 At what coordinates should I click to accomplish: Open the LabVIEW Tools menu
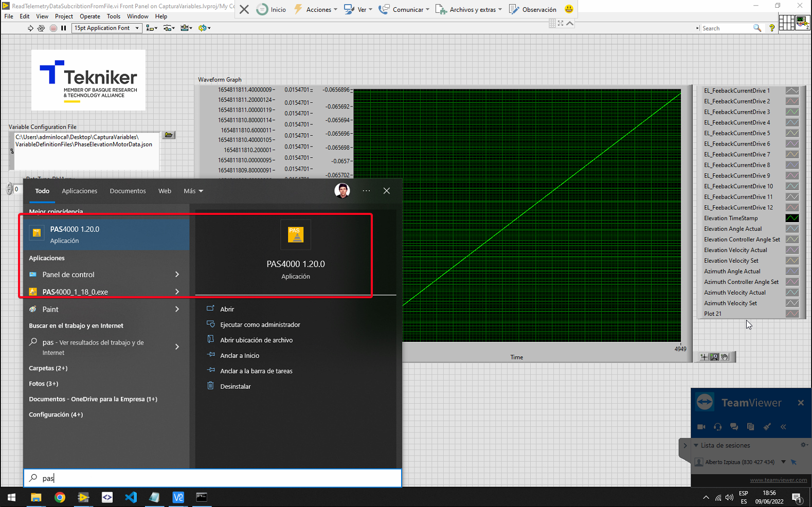click(114, 16)
